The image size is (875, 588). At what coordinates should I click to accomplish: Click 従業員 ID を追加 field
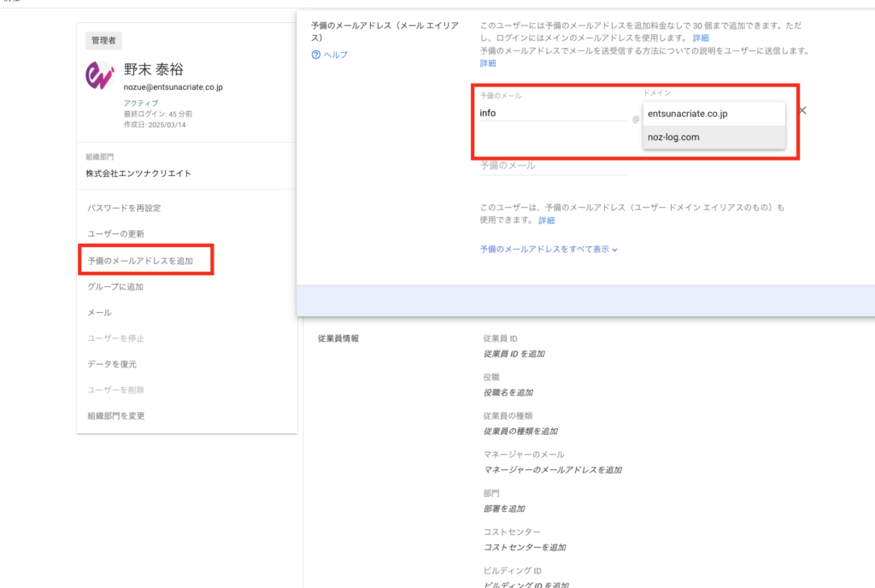tap(514, 353)
